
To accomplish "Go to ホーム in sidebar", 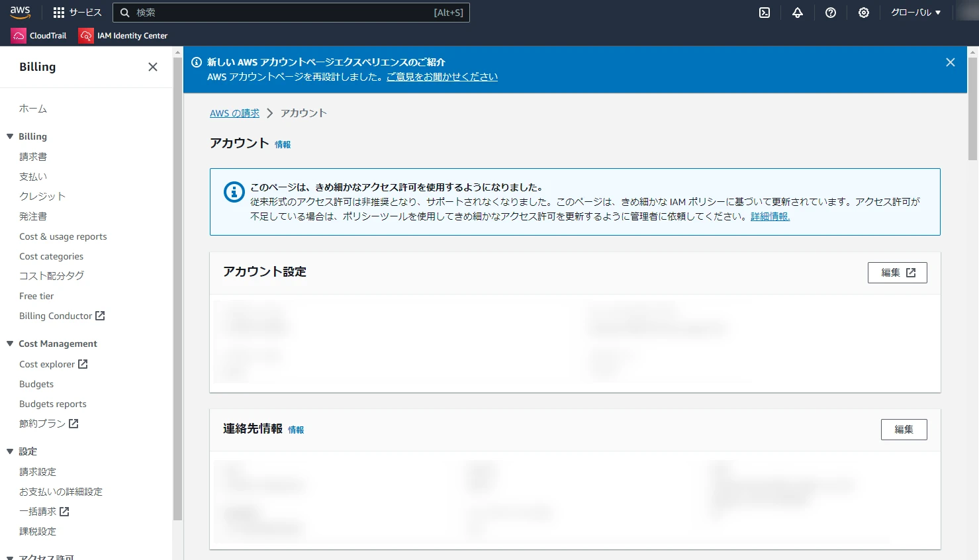I will click(33, 109).
